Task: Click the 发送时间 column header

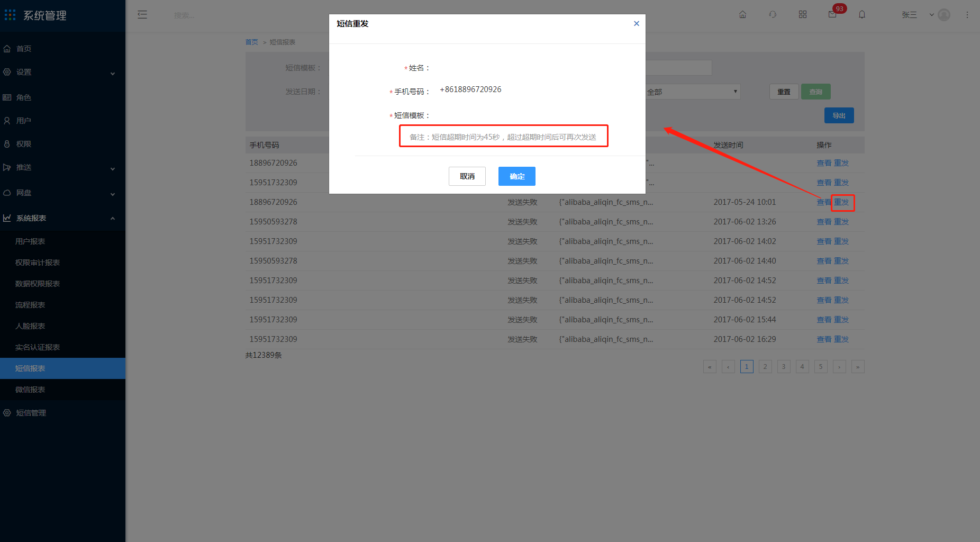Action: tap(728, 145)
